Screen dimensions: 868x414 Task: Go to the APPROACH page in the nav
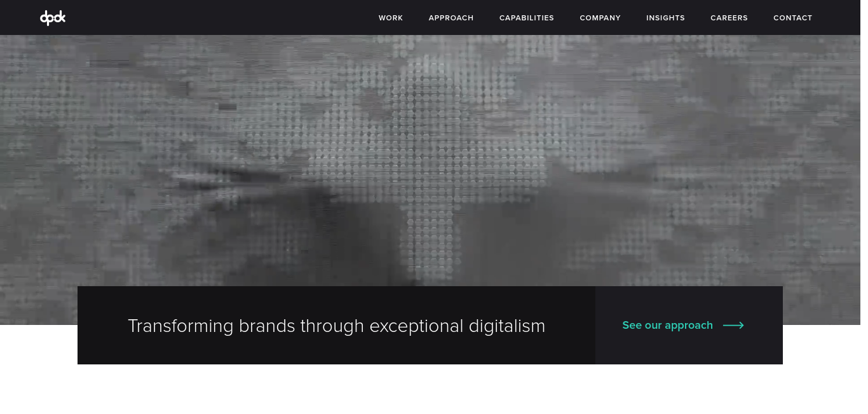tap(451, 18)
